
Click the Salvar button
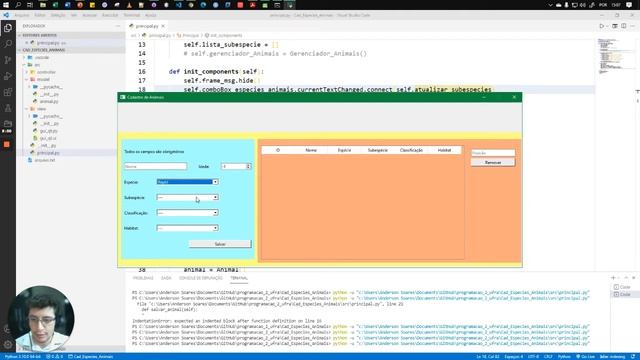click(220, 244)
